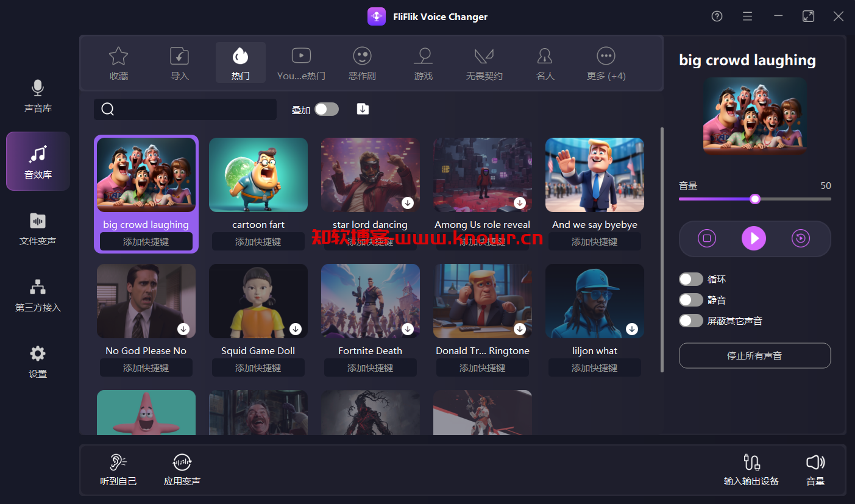Click the sound list vertical scrollbar
Viewport: 855px width, 504px height.
click(x=662, y=250)
